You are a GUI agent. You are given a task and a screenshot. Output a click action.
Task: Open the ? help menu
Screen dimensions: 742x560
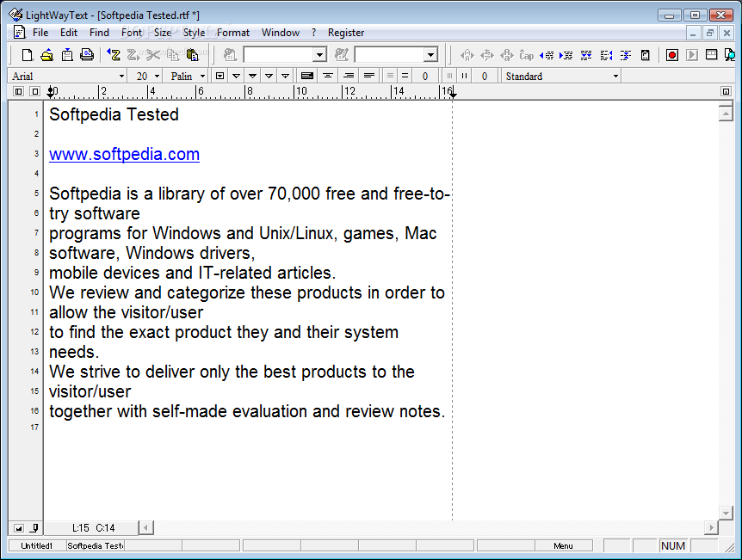[x=313, y=33]
